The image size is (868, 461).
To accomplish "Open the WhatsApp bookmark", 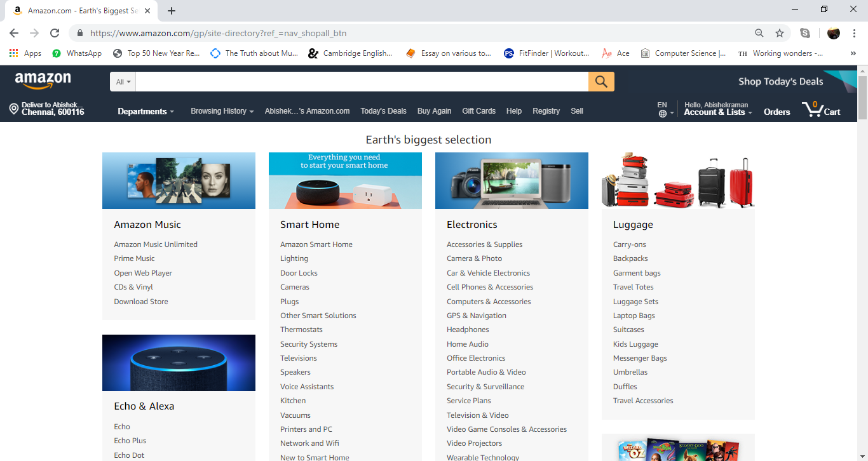I will pos(77,53).
